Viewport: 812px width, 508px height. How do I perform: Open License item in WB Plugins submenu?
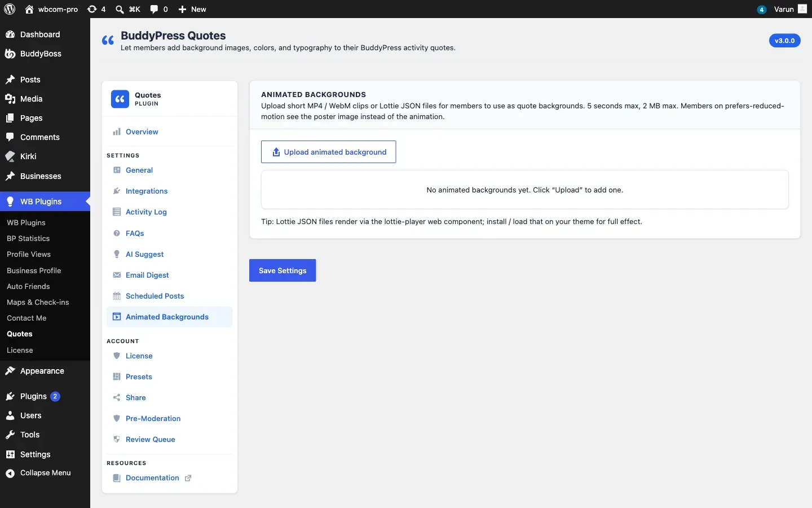pos(20,350)
